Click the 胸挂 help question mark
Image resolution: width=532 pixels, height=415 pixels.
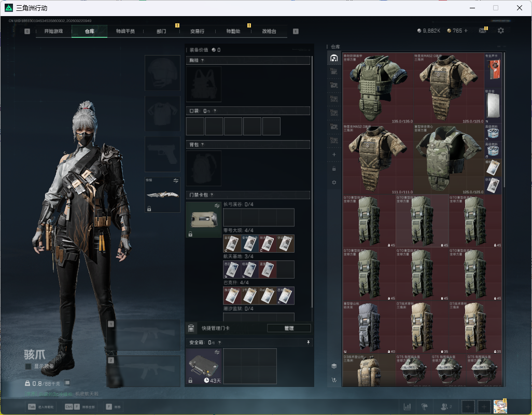pos(203,60)
